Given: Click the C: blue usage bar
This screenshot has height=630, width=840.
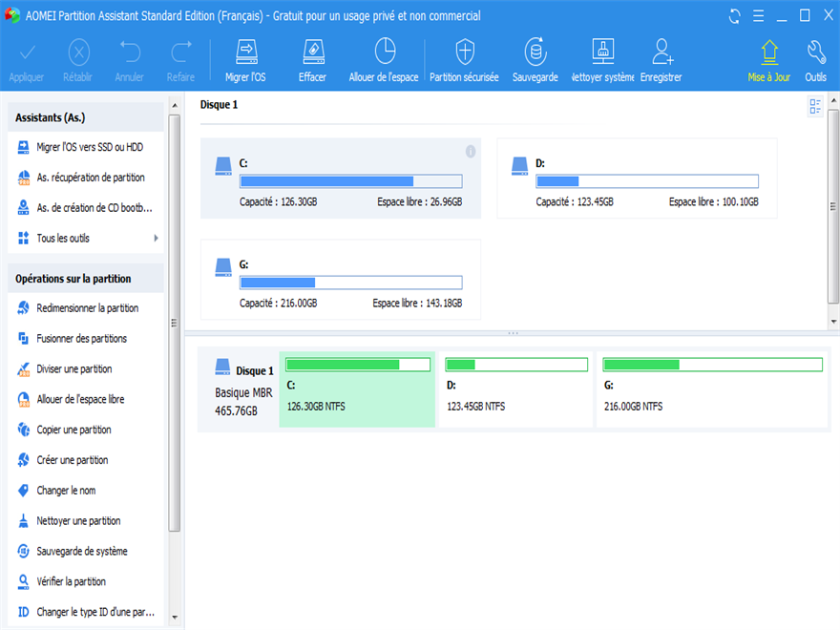Looking at the screenshot, I should 351,181.
